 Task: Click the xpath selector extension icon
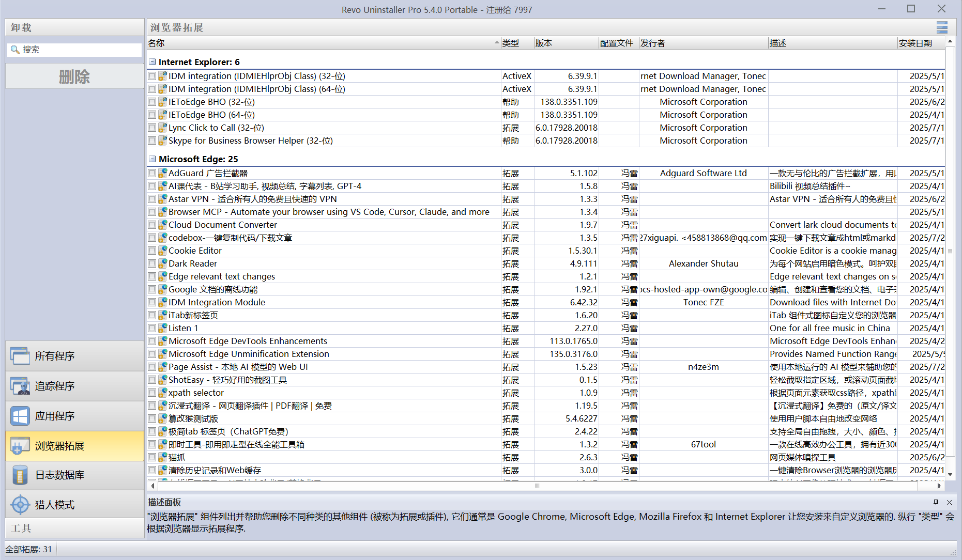tap(162, 393)
